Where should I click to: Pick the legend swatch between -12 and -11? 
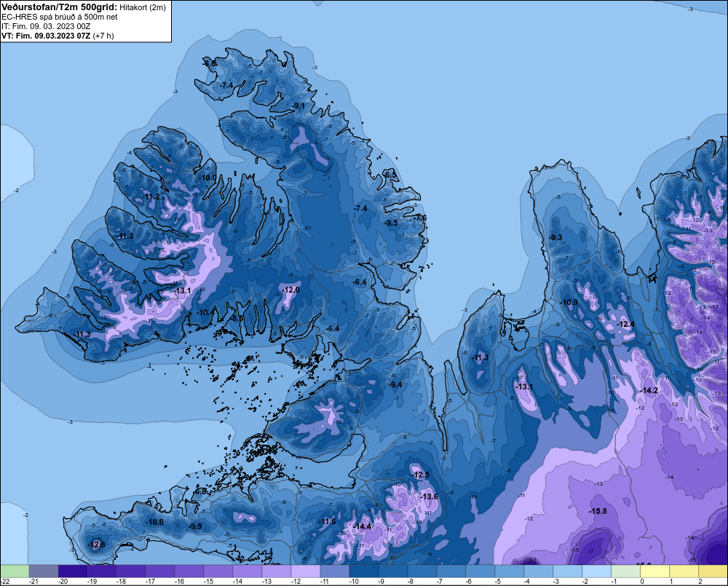pyautogui.click(x=306, y=571)
